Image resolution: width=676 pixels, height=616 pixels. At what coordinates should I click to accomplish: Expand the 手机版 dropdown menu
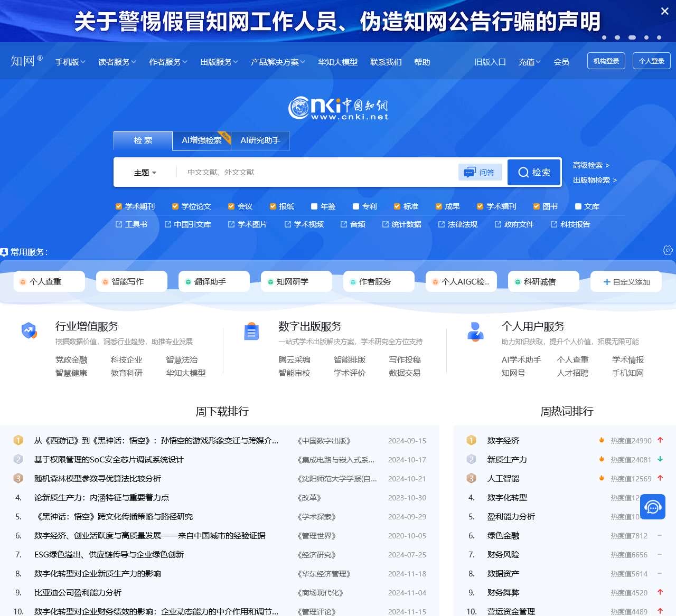(x=70, y=62)
